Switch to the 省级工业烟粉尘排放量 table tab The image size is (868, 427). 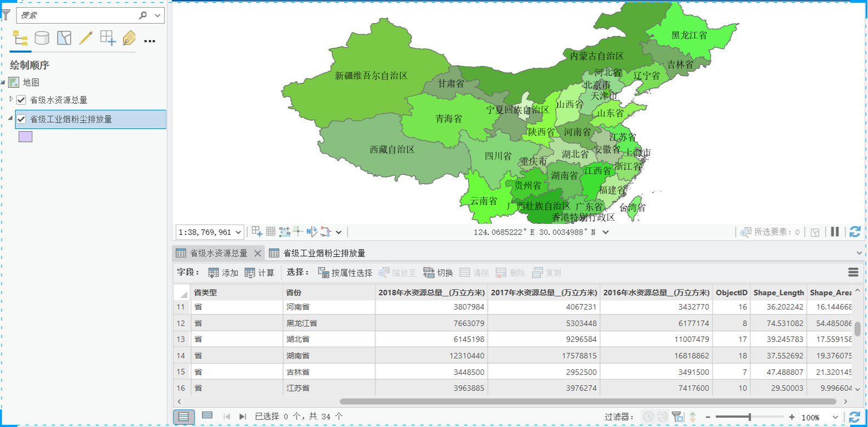pyautogui.click(x=317, y=253)
